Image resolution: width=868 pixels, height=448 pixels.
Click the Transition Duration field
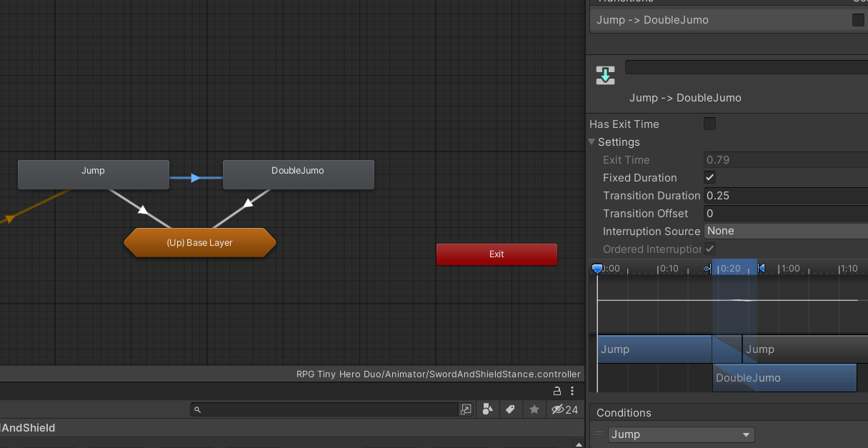(x=786, y=195)
